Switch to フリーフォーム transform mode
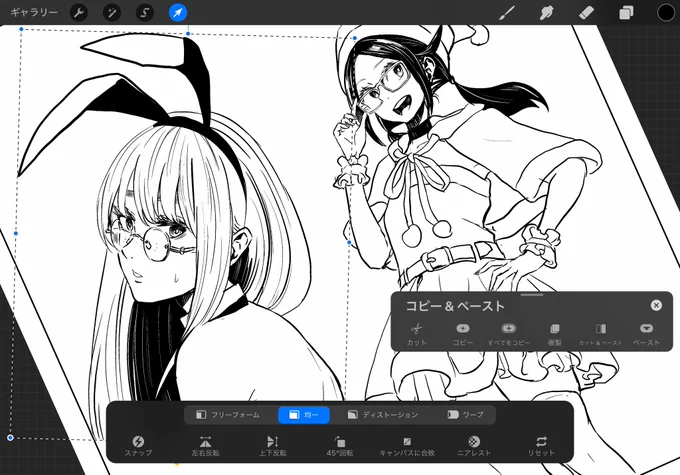Viewport: 680px width, 475px height. pyautogui.click(x=228, y=415)
